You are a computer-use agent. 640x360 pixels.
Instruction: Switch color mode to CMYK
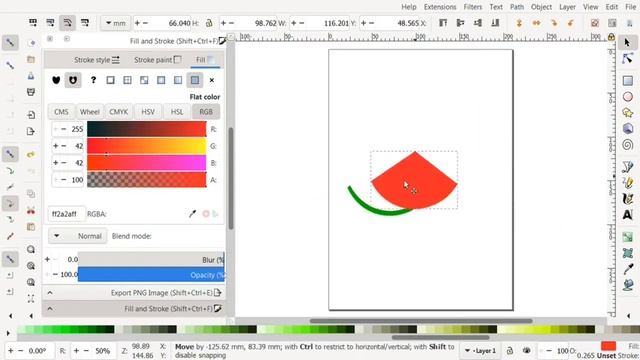pyautogui.click(x=118, y=111)
